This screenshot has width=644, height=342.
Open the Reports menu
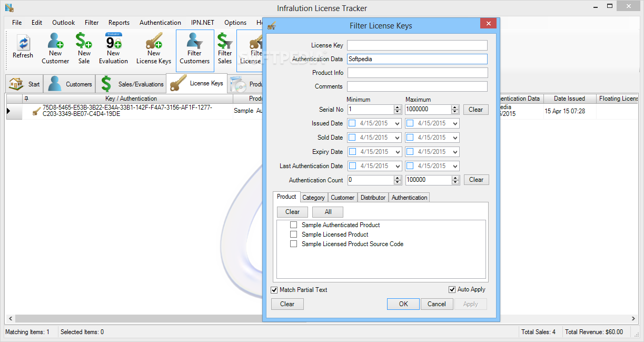(x=119, y=23)
